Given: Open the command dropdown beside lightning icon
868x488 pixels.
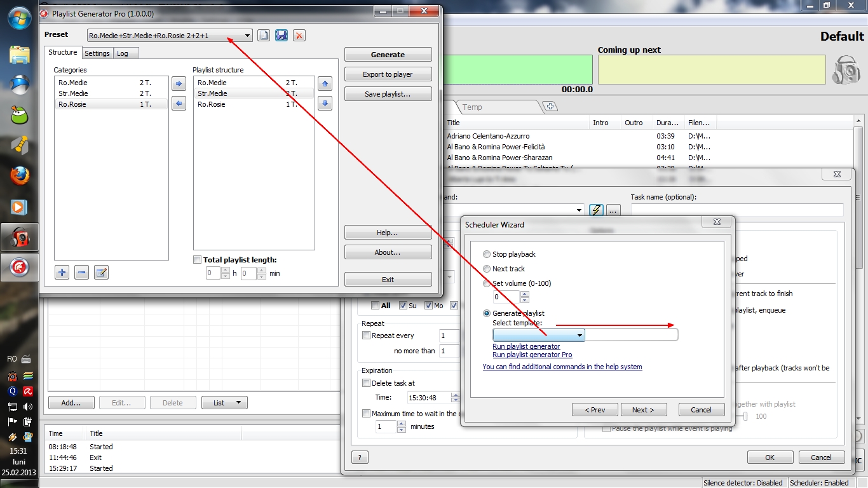Looking at the screenshot, I should point(579,210).
